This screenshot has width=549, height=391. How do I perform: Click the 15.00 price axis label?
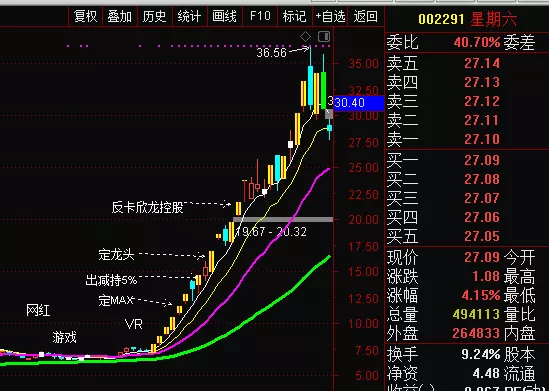[363, 272]
